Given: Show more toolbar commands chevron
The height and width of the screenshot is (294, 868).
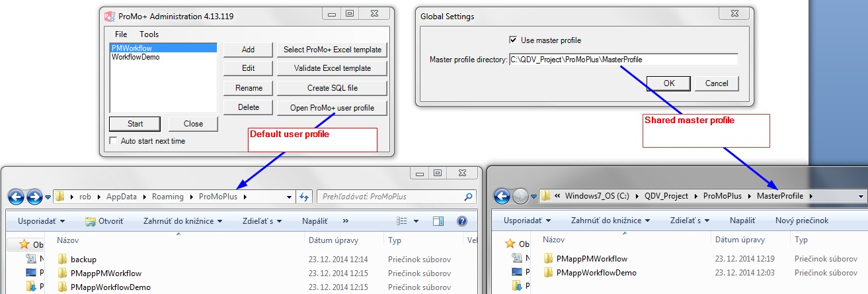Looking at the screenshot, I should 344,221.
